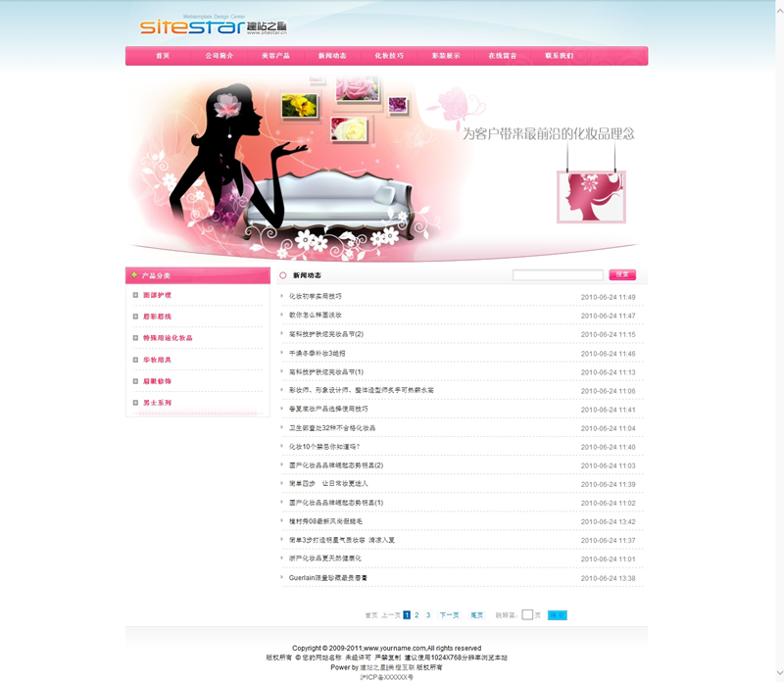The height and width of the screenshot is (682, 784).
Task: Click the jump-to-page number input box
Action: [527, 615]
